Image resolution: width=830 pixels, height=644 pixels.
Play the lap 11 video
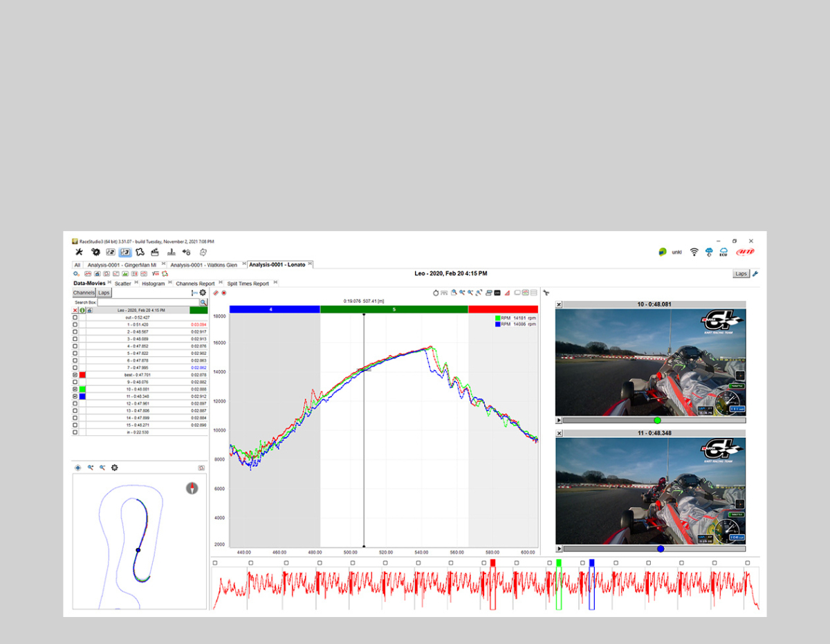click(x=559, y=549)
